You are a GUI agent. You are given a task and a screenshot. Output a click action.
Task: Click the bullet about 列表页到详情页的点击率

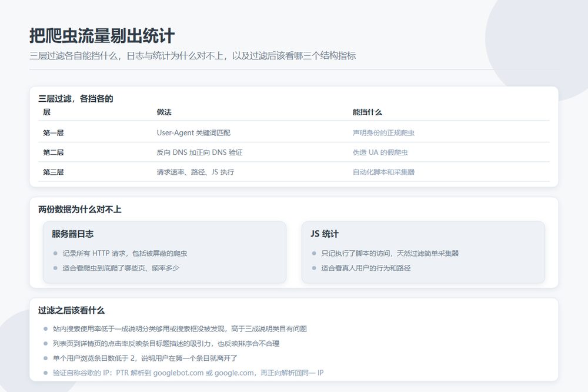point(166,344)
